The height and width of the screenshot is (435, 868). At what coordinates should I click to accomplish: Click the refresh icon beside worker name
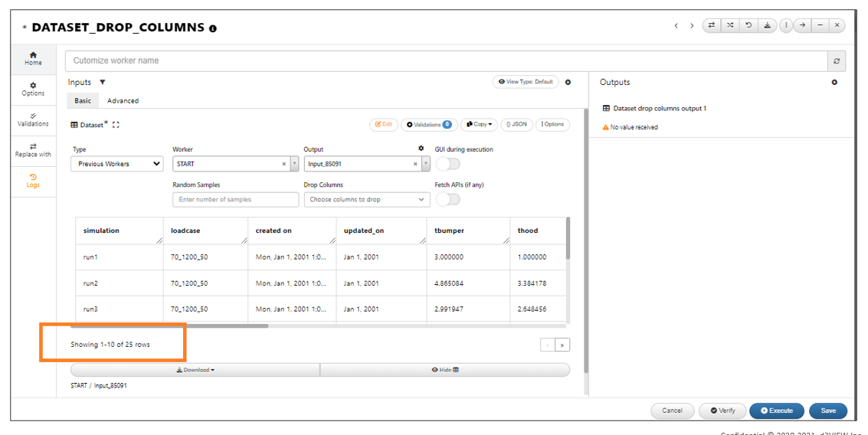pos(837,61)
